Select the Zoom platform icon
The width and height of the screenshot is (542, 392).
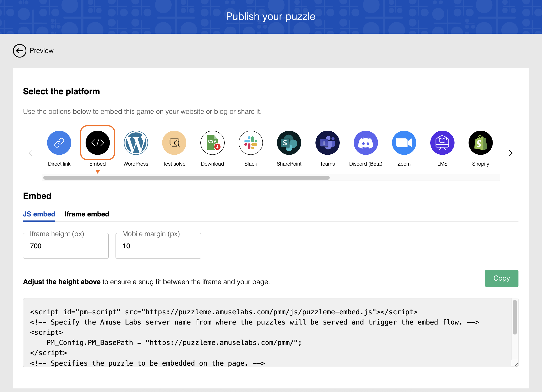click(x=404, y=143)
